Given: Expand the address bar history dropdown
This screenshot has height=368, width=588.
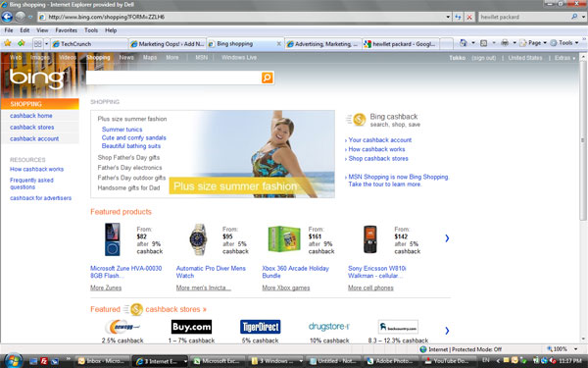Looking at the screenshot, I should pos(448,17).
